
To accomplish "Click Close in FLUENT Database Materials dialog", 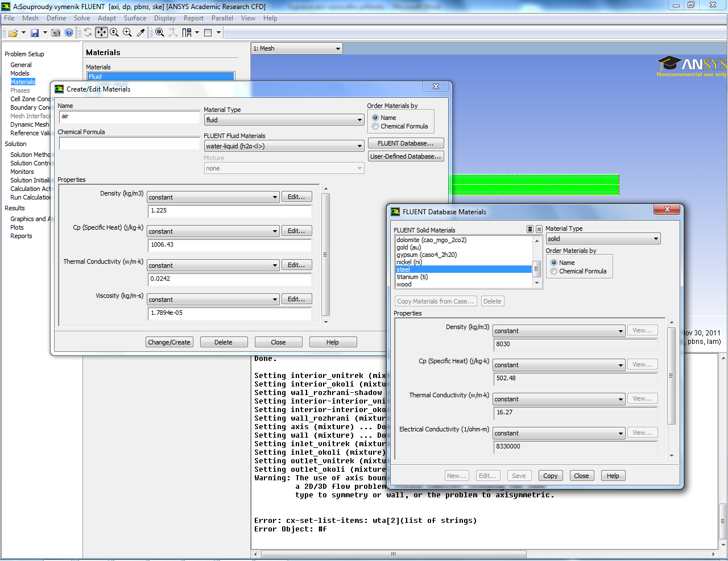I will [x=581, y=476].
